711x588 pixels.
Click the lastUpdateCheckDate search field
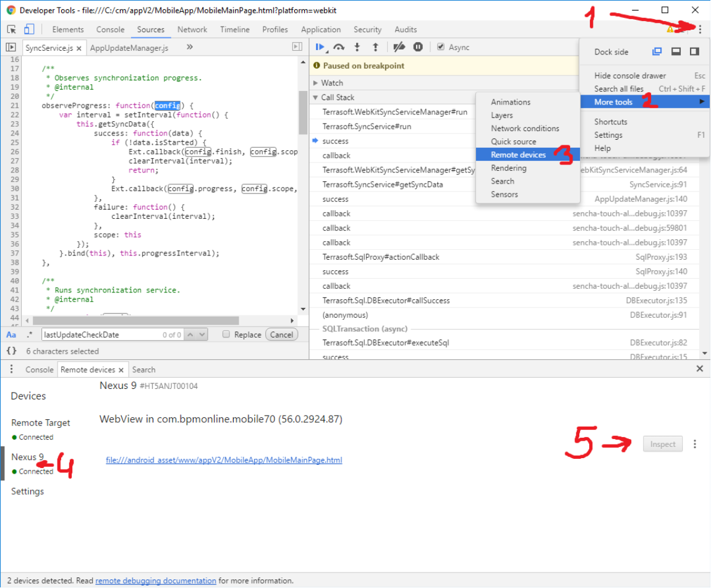click(x=113, y=334)
